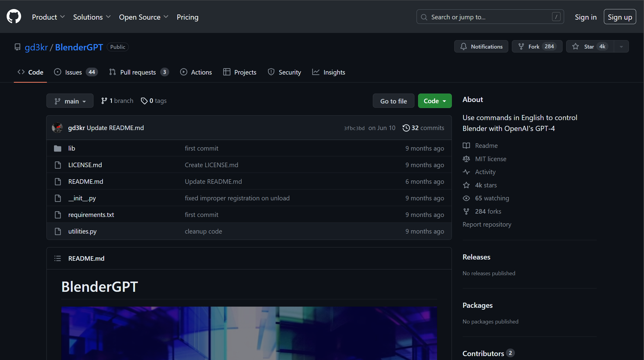Open the Pull requests tab

click(139, 72)
